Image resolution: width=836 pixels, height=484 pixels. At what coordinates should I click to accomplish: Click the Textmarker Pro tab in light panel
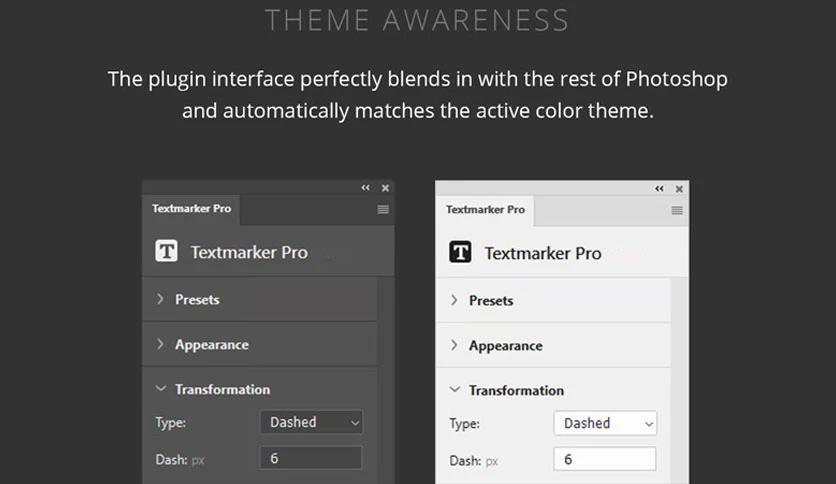[x=485, y=210]
